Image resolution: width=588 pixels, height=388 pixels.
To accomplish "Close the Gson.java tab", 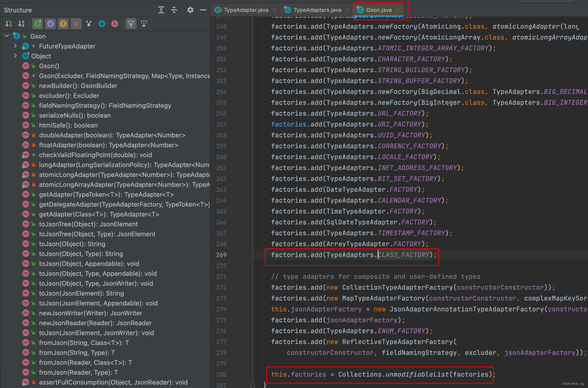I will click(398, 10).
